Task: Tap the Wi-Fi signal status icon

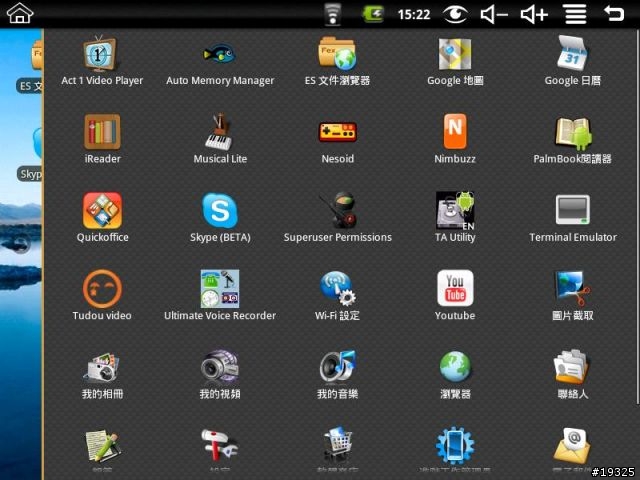Action: click(333, 14)
